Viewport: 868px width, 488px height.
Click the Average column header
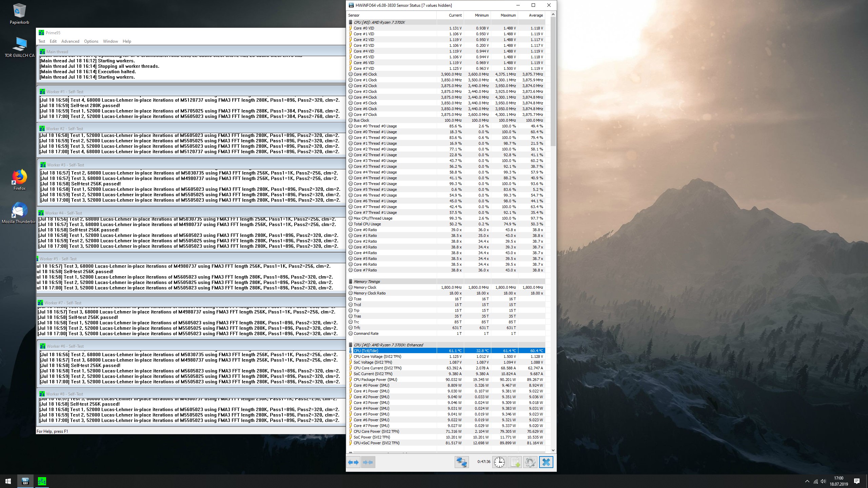click(x=535, y=15)
